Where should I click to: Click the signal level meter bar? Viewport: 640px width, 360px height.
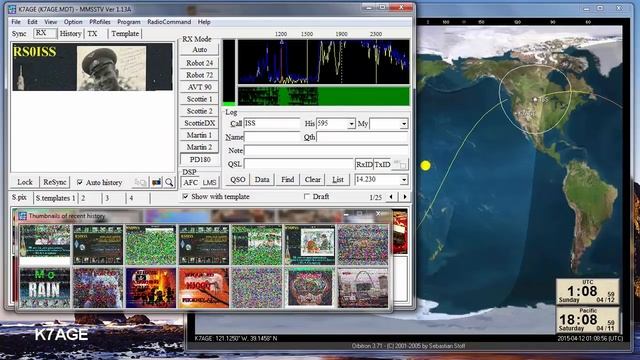[x=229, y=73]
